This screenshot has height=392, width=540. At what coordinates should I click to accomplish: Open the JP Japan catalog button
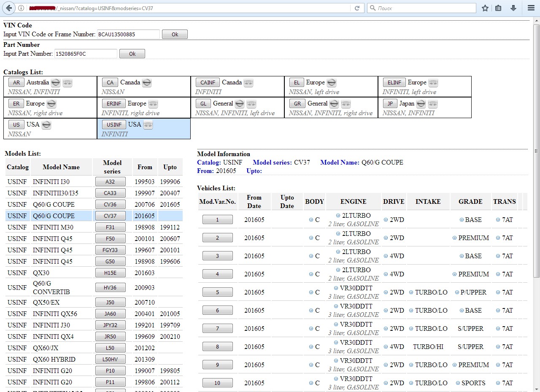[x=390, y=104]
